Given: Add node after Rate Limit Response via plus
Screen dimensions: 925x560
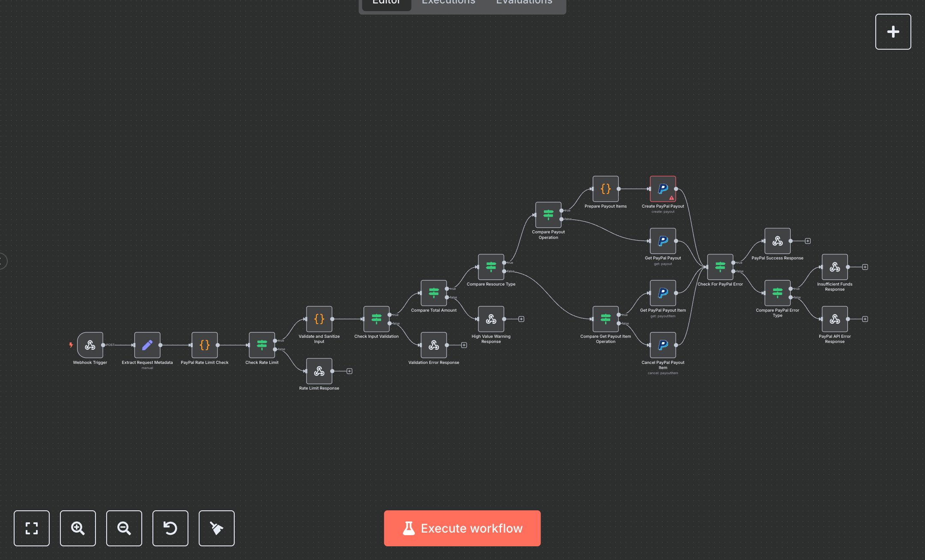Looking at the screenshot, I should 349,371.
